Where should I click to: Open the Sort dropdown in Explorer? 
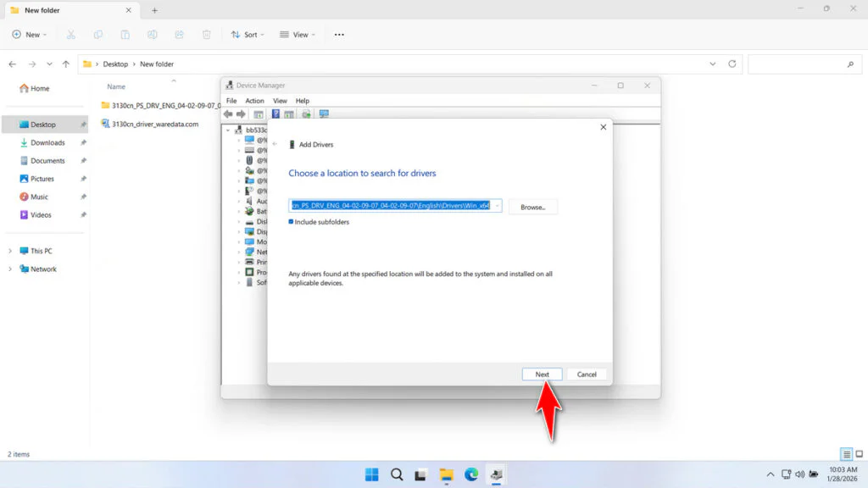click(247, 35)
